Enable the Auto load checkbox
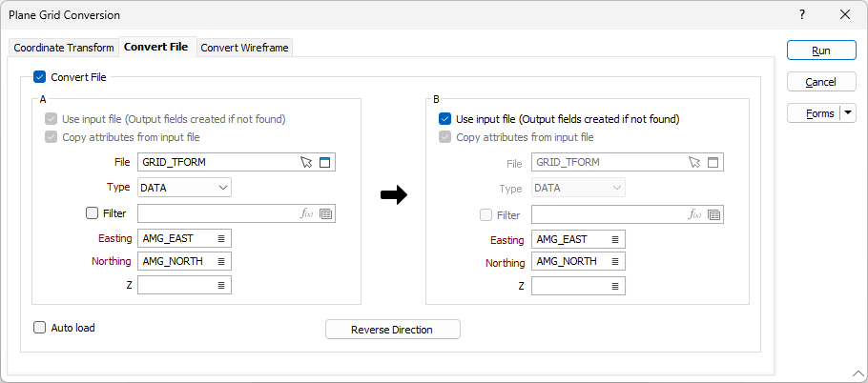 39,327
